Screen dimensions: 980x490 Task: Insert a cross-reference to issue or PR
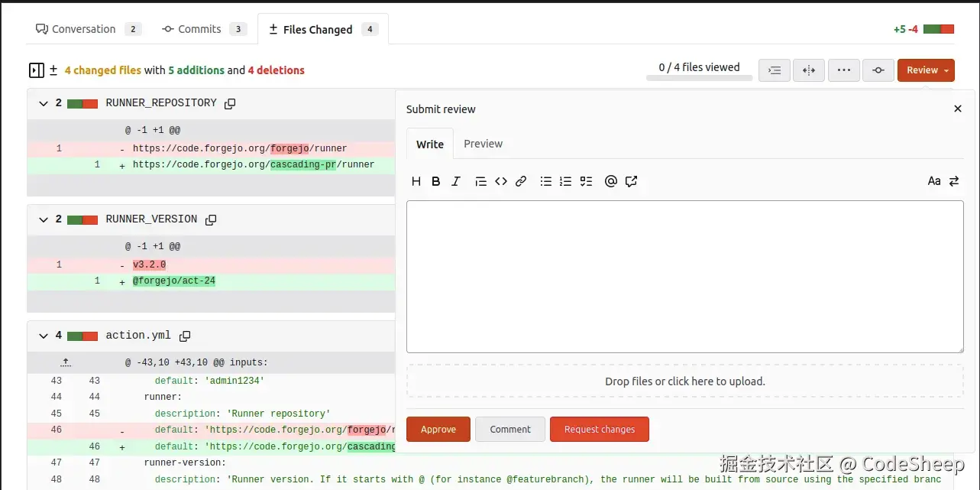tap(631, 181)
